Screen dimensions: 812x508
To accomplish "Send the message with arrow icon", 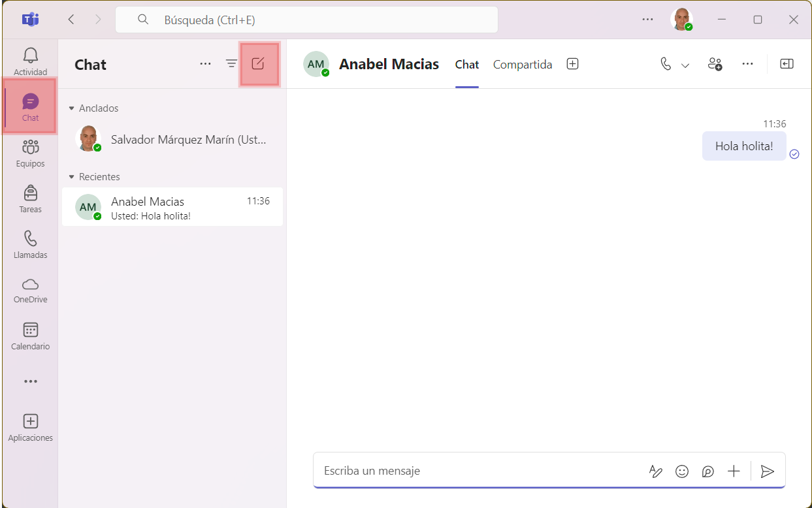I will tap(768, 471).
